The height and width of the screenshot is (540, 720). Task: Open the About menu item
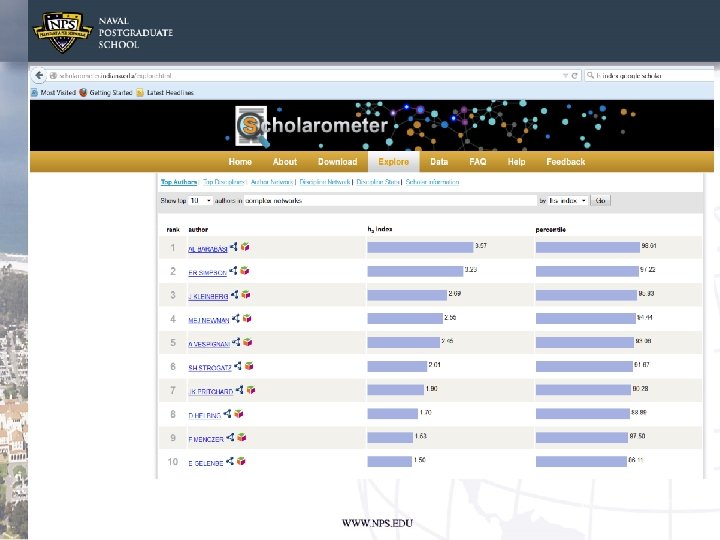285,162
